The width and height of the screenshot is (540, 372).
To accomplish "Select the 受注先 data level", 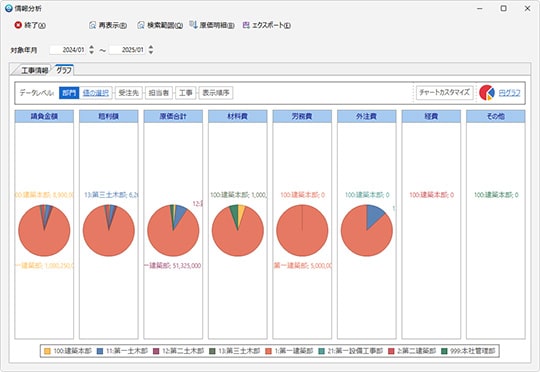I will [x=128, y=93].
